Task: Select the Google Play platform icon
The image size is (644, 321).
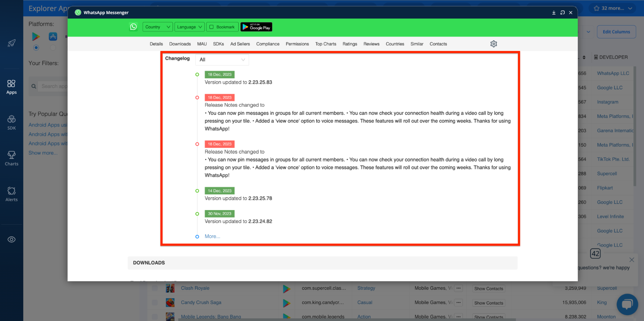Action: click(x=36, y=36)
